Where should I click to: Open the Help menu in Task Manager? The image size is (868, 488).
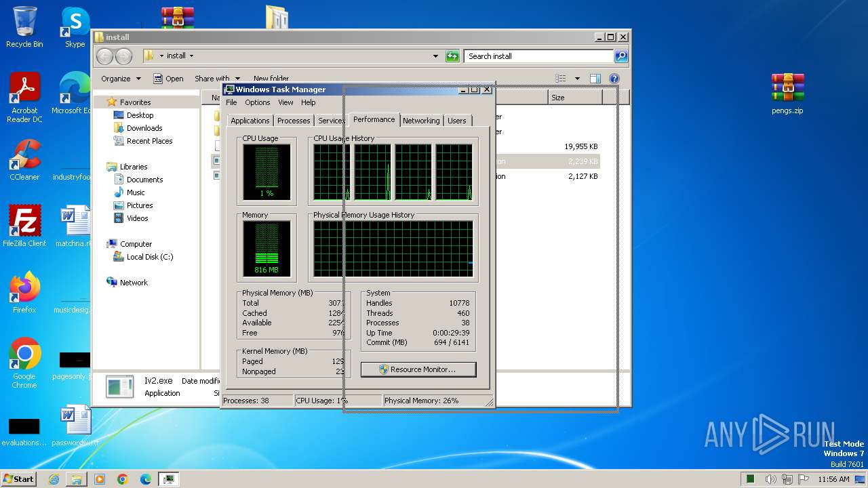click(x=308, y=102)
